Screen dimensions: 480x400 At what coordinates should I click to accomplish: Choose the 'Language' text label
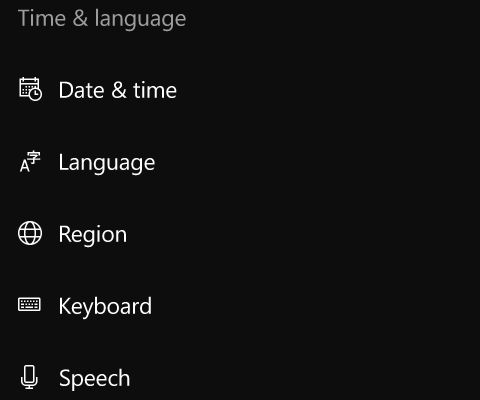[x=107, y=163]
